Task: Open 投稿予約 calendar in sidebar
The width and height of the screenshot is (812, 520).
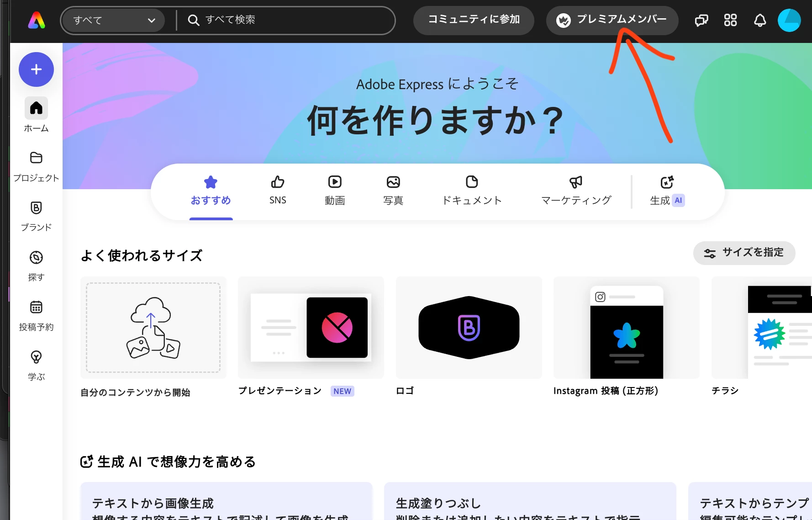Action: point(36,316)
